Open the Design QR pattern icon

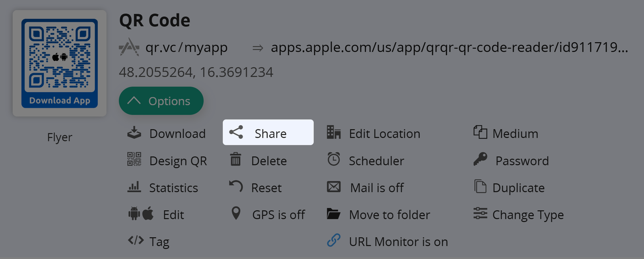134,160
